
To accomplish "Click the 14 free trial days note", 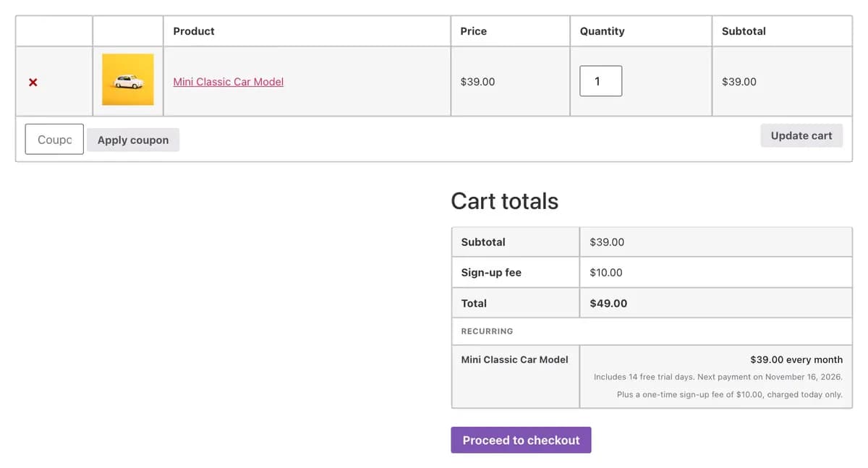I will point(718,377).
